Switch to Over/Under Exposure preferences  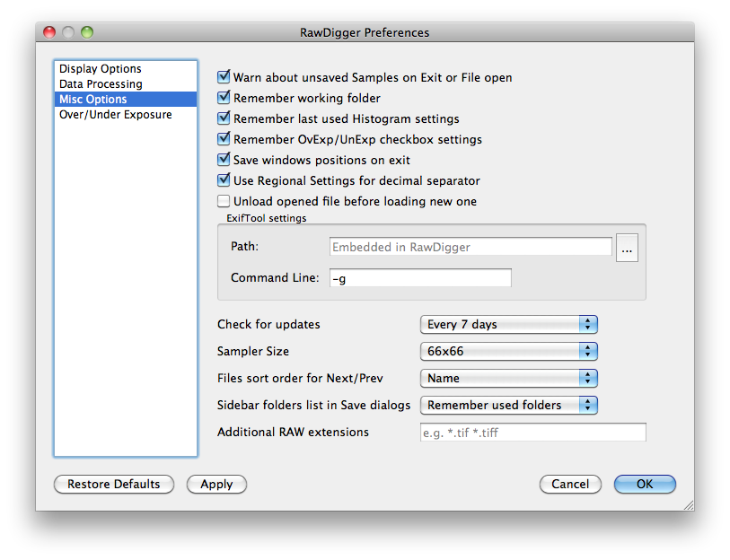coord(125,115)
